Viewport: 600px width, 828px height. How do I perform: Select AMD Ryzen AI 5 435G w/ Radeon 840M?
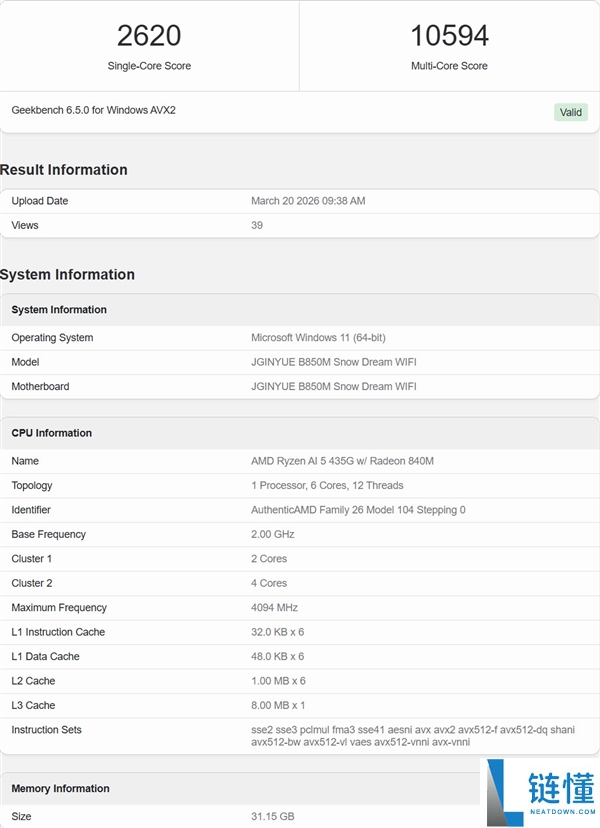[342, 460]
